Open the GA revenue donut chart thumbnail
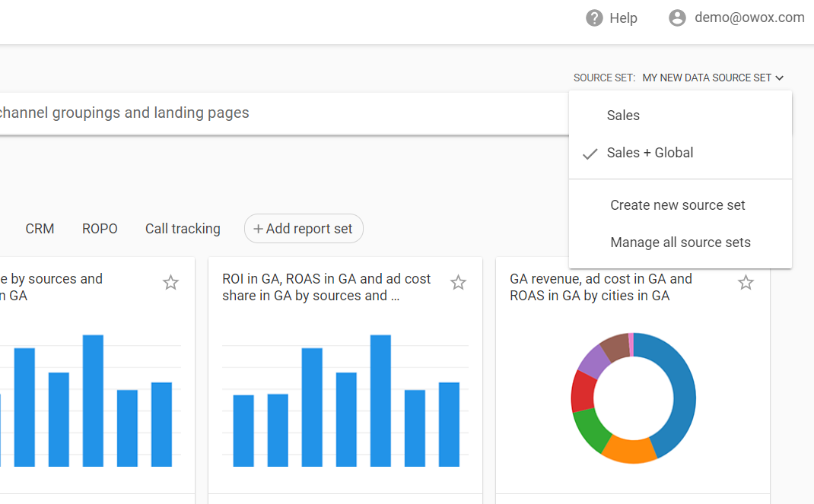The width and height of the screenshot is (814, 504). tap(634, 398)
